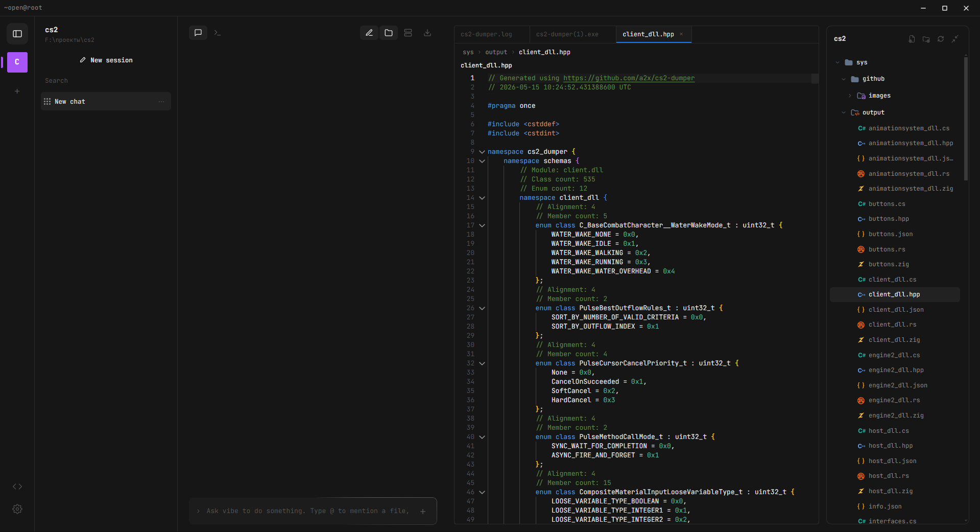Open the code brackets icon in sidebar
The image size is (980, 532).
click(17, 487)
